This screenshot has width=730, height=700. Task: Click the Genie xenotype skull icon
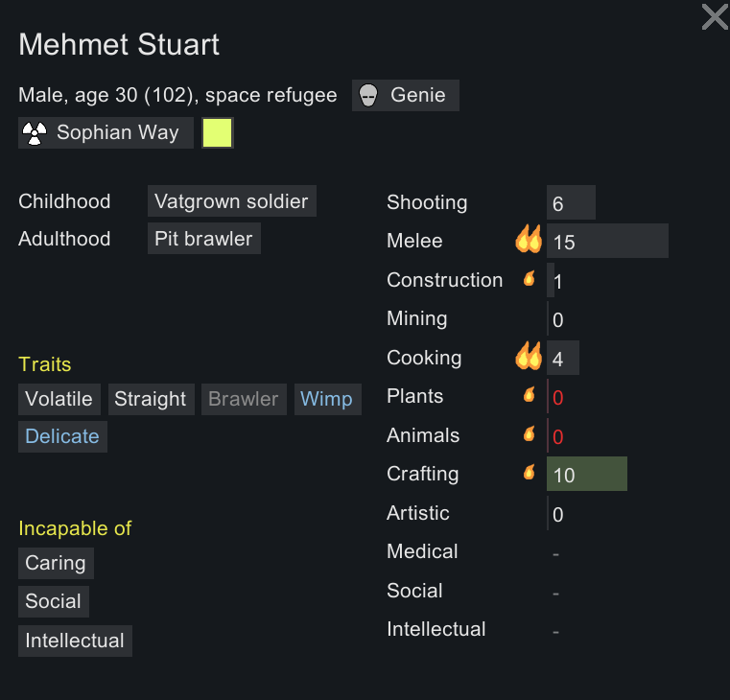367,96
